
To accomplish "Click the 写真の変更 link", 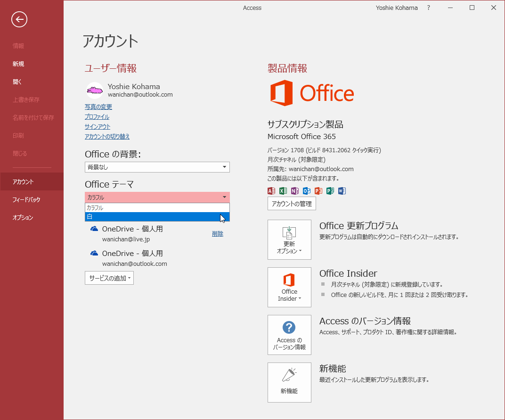I will click(x=98, y=107).
